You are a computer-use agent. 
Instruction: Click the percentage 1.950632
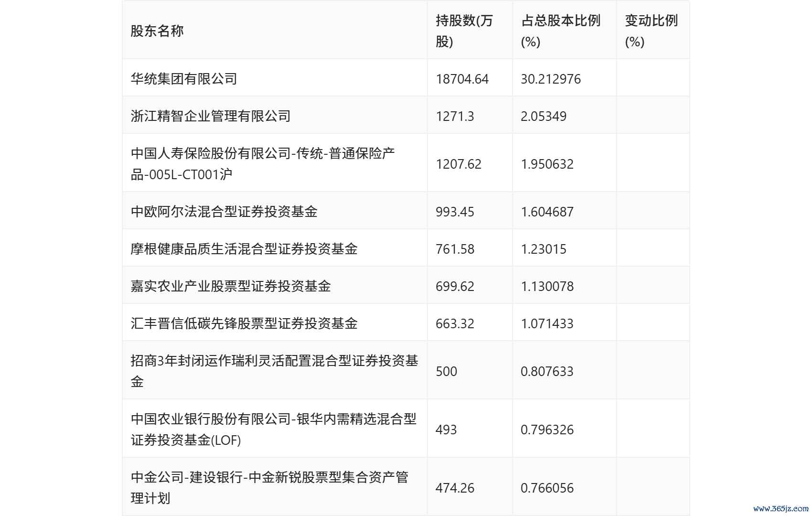point(547,164)
